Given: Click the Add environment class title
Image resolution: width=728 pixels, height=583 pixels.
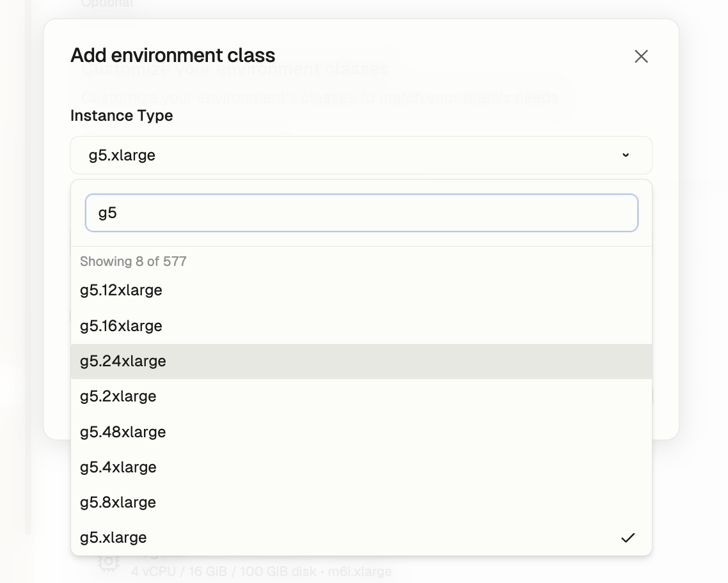Looking at the screenshot, I should (173, 55).
